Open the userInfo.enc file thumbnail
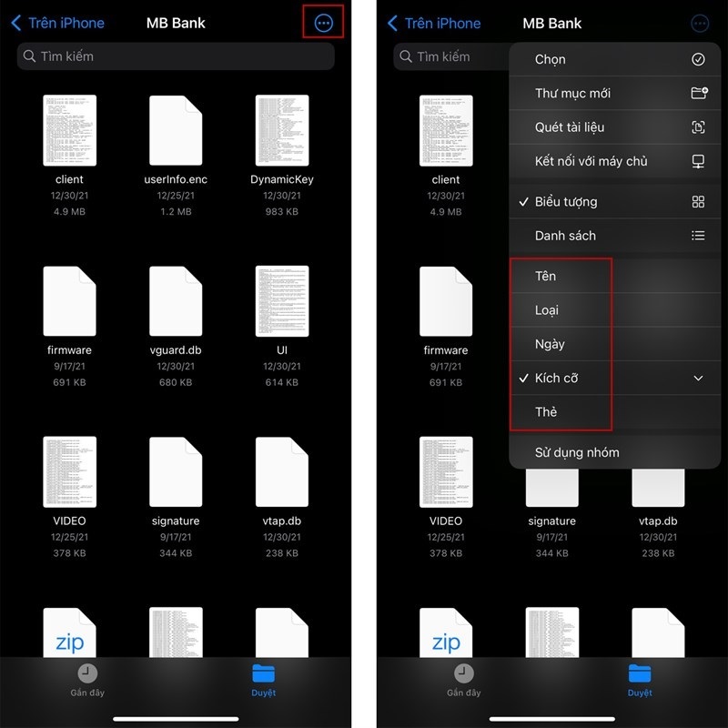The height and width of the screenshot is (728, 728). click(x=176, y=130)
